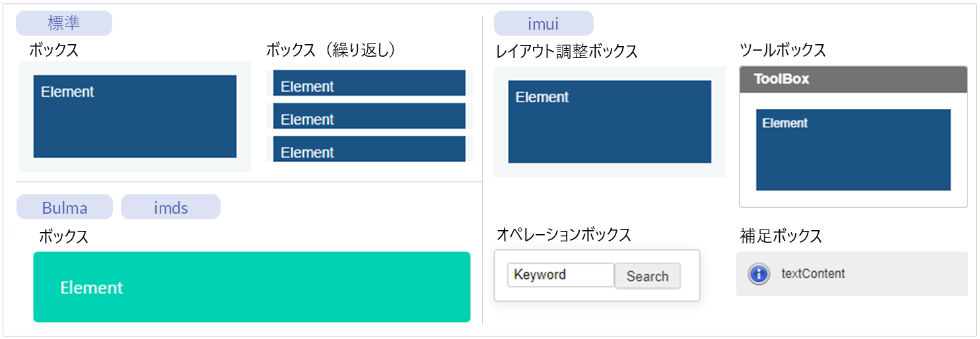The height and width of the screenshot is (339, 980).
Task: Select the 標準 tag label
Action: click(64, 24)
